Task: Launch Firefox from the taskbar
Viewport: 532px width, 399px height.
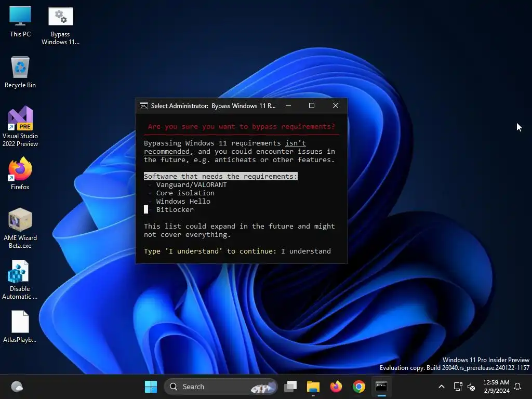Action: (x=336, y=387)
